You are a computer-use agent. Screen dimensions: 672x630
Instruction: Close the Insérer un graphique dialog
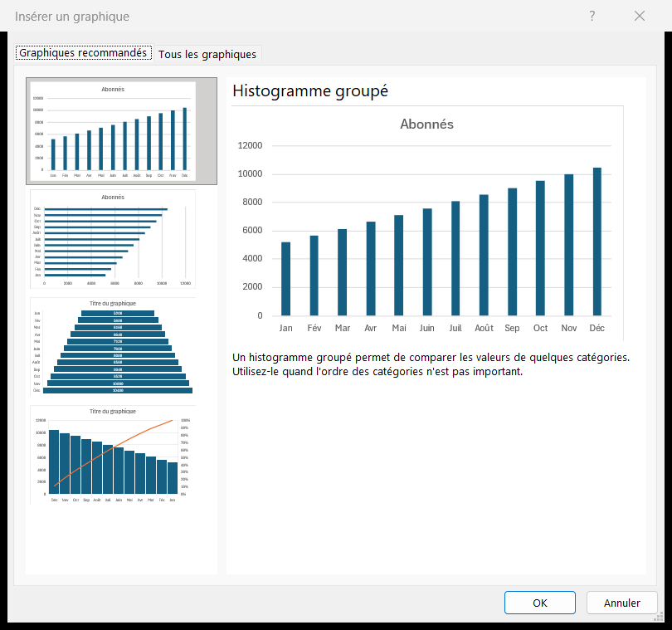pyautogui.click(x=640, y=16)
